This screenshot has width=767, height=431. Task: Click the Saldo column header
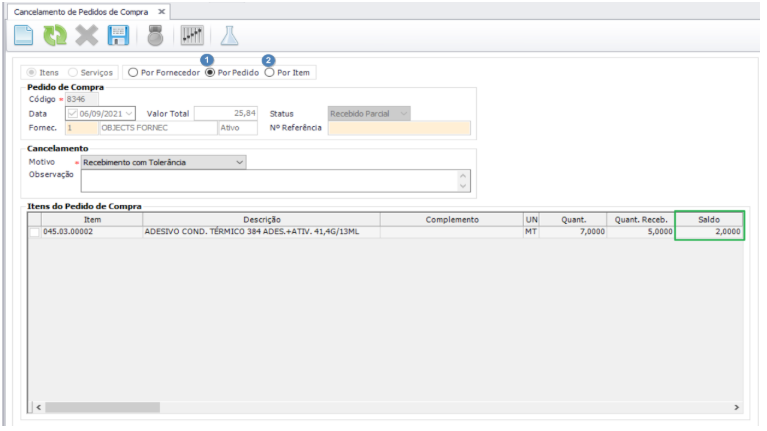709,218
